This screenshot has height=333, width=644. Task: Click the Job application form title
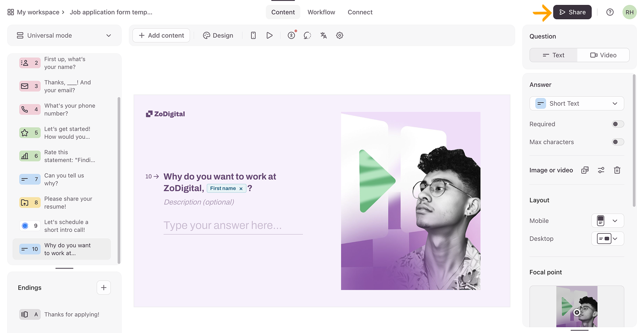click(x=111, y=12)
